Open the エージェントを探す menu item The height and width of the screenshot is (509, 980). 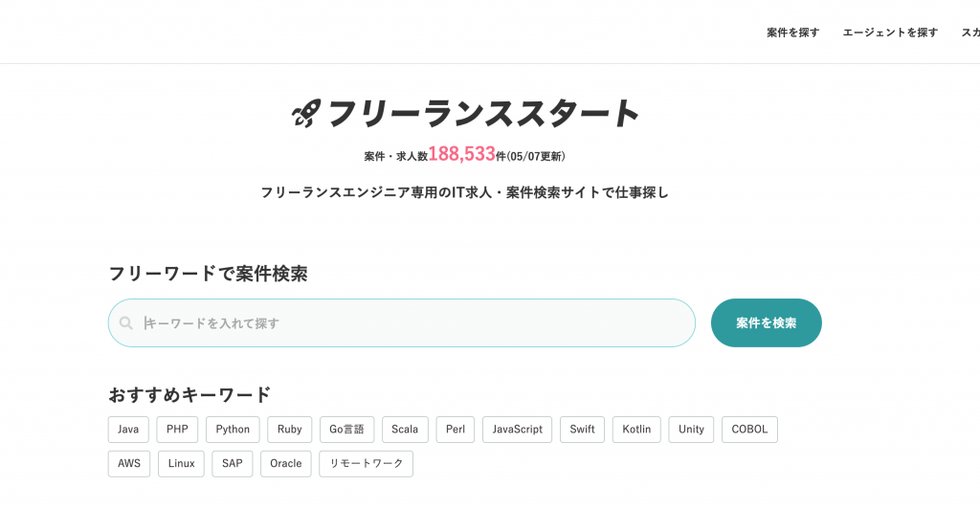[890, 33]
